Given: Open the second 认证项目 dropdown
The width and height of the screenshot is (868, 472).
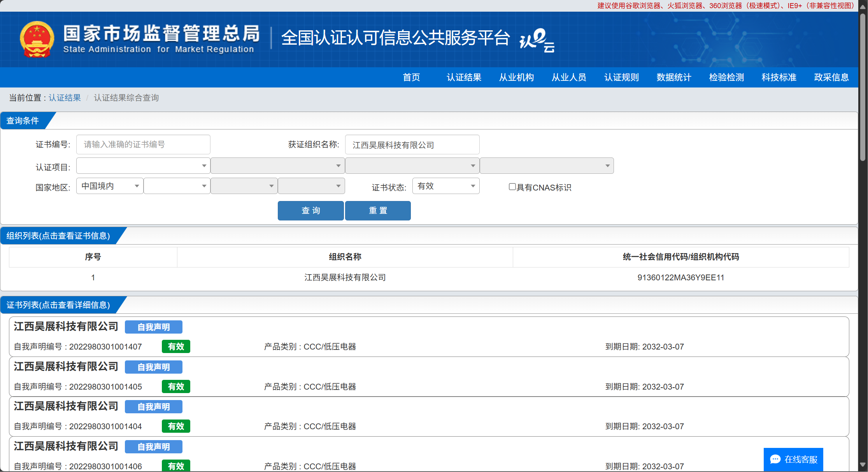Looking at the screenshot, I should point(278,166).
